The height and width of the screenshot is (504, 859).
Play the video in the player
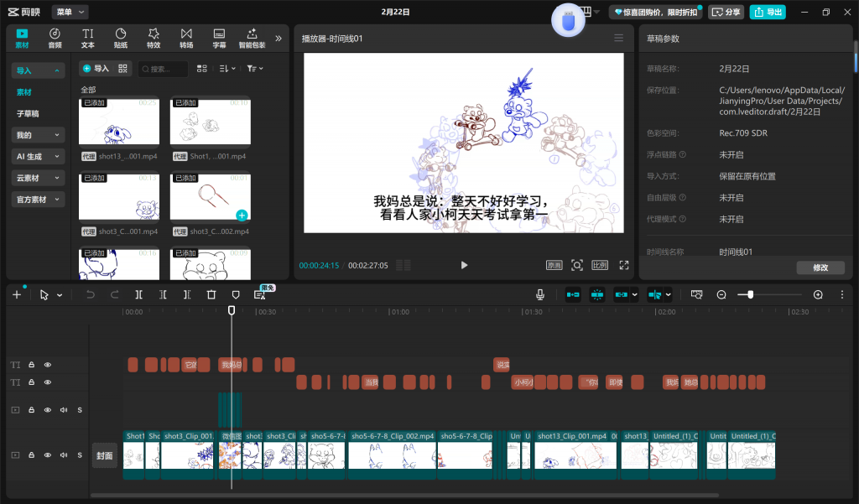point(464,265)
